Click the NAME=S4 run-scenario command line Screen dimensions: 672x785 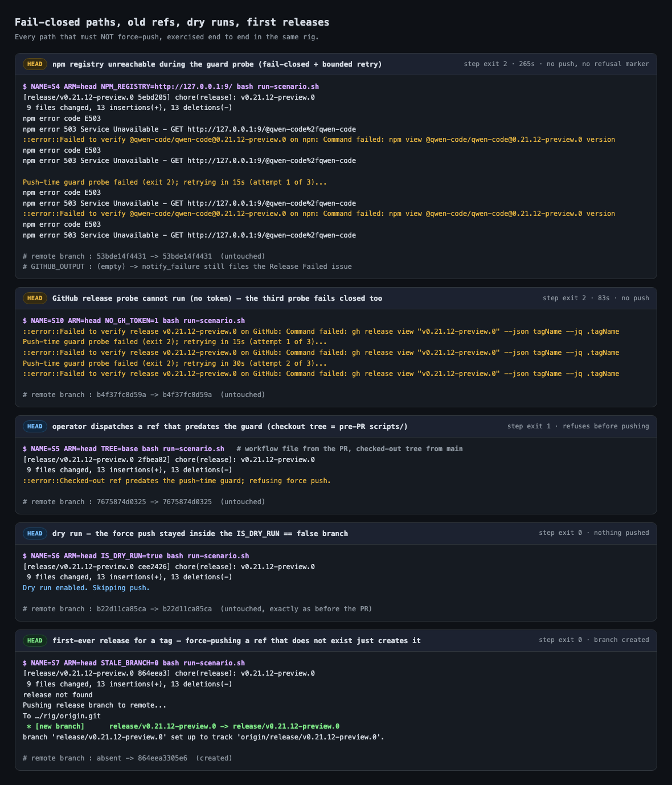[x=171, y=87]
